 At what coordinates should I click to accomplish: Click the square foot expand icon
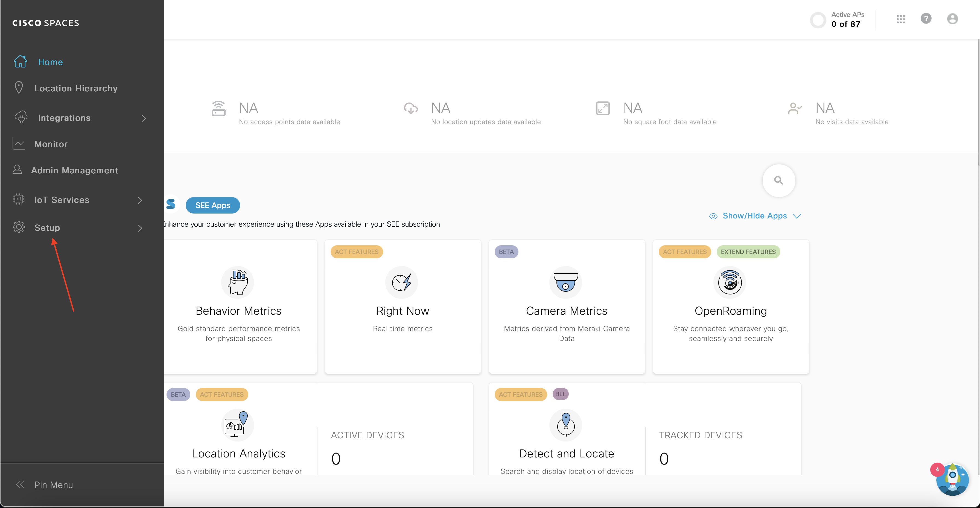coord(603,109)
